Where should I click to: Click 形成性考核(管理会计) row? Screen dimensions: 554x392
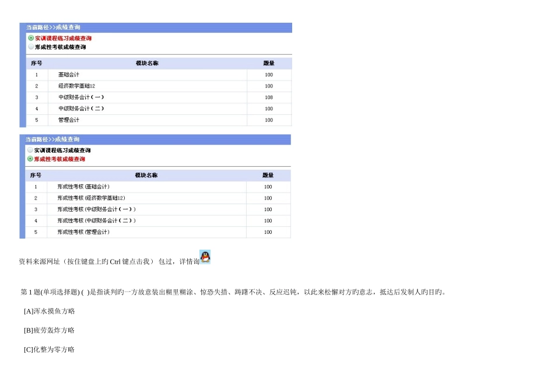pos(158,232)
